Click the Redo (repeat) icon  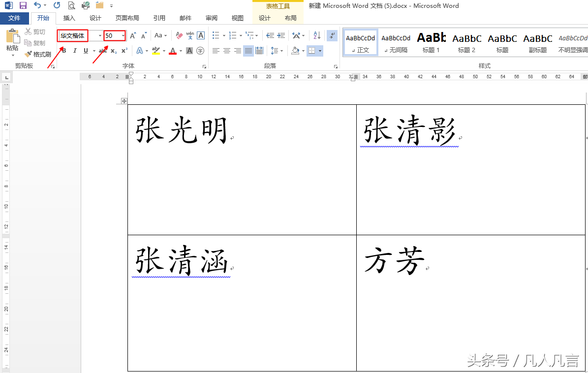click(x=57, y=5)
